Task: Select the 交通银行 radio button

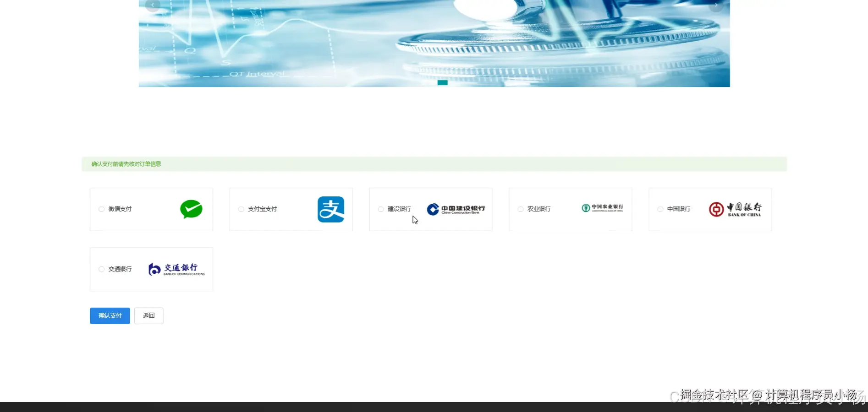Action: click(101, 269)
